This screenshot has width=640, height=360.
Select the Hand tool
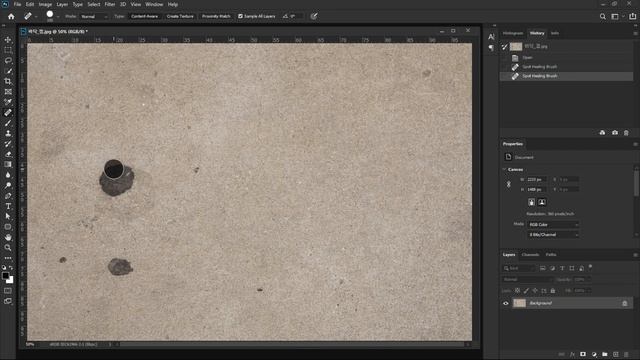click(8, 237)
